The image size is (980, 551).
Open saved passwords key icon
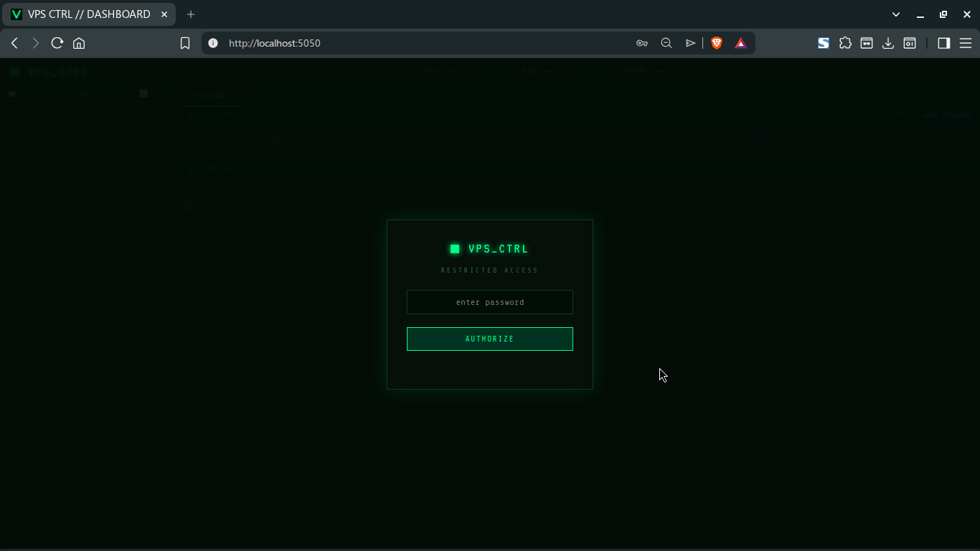[642, 43]
